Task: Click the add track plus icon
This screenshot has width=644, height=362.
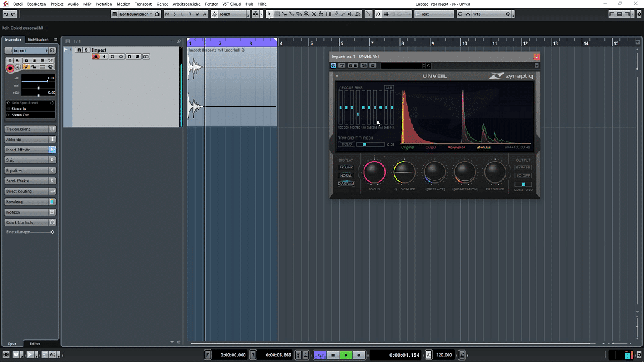Action: coord(172,41)
